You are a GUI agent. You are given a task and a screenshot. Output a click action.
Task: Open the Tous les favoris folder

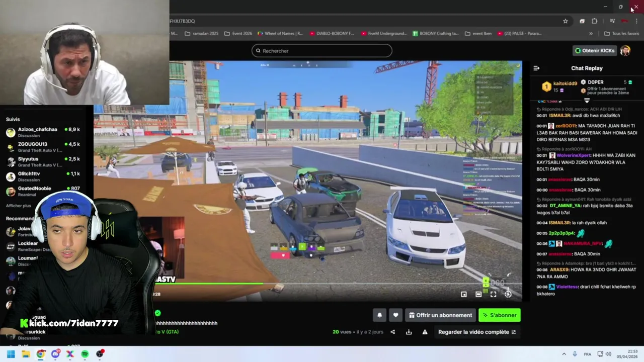[x=622, y=34]
